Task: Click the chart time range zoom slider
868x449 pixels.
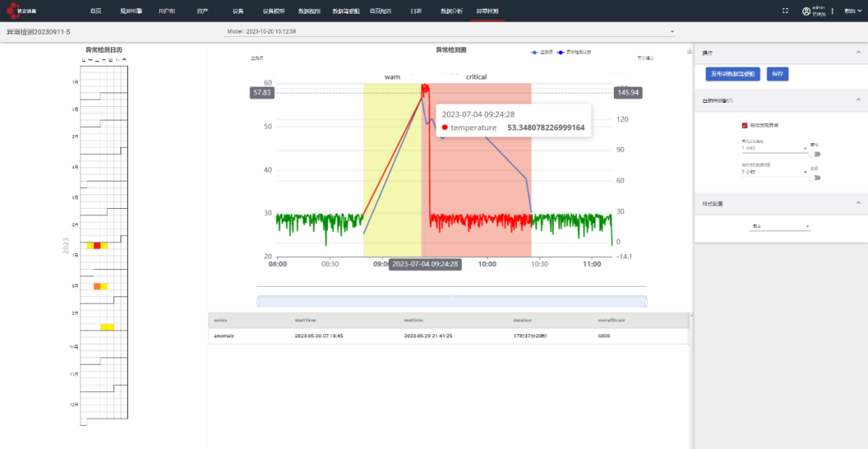Action: coord(452,301)
